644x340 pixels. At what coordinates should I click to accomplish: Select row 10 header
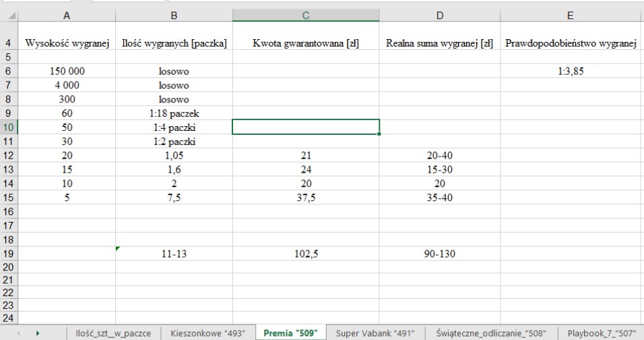click(x=8, y=127)
